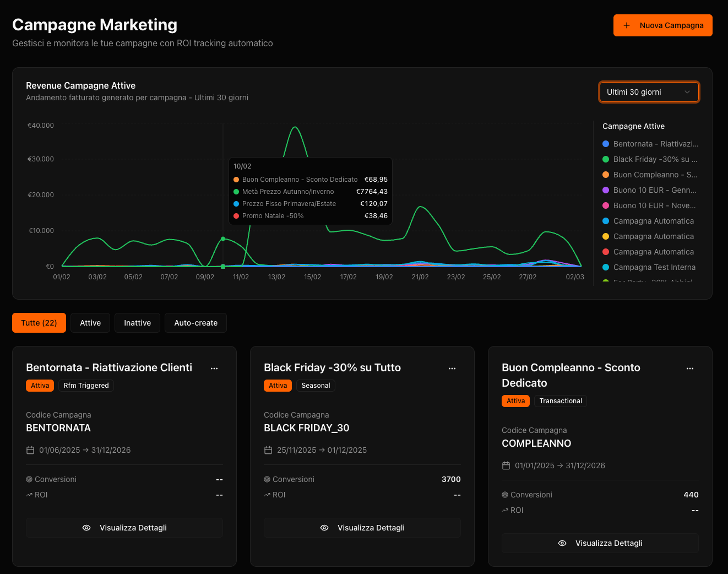Viewport: 728px width, 574px height.
Task: Click the eye icon on Bentornata details button
Action: 86,527
